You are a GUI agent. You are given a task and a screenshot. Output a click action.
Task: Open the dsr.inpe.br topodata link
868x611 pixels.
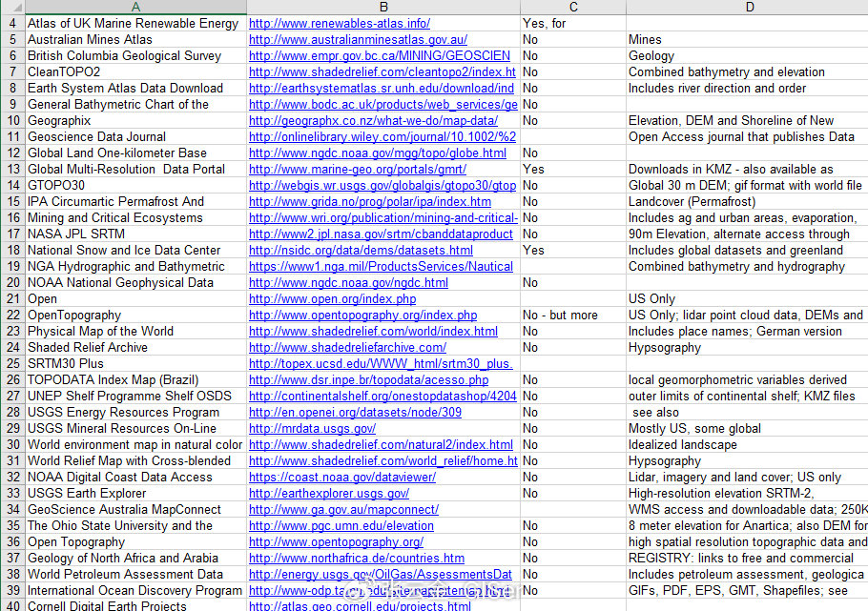coord(369,380)
